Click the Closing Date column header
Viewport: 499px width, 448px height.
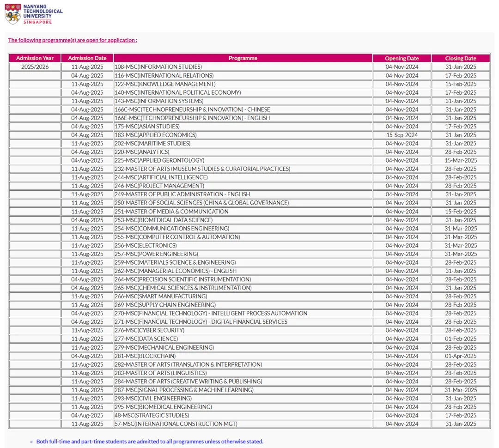(x=460, y=59)
